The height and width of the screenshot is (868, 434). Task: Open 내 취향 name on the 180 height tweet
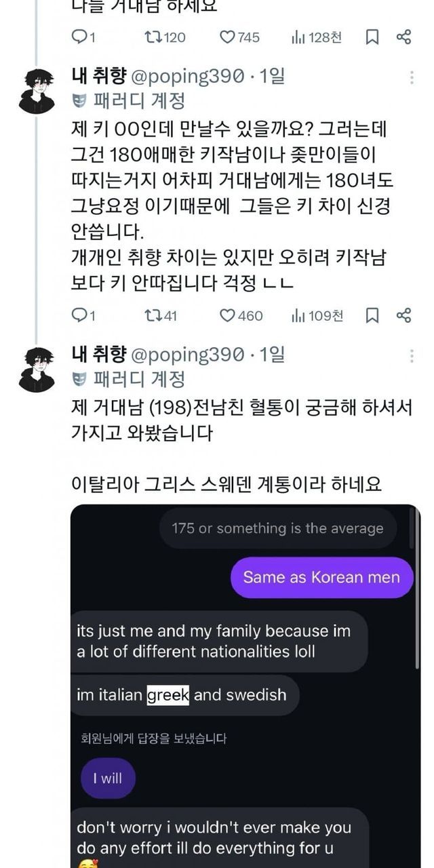98,77
